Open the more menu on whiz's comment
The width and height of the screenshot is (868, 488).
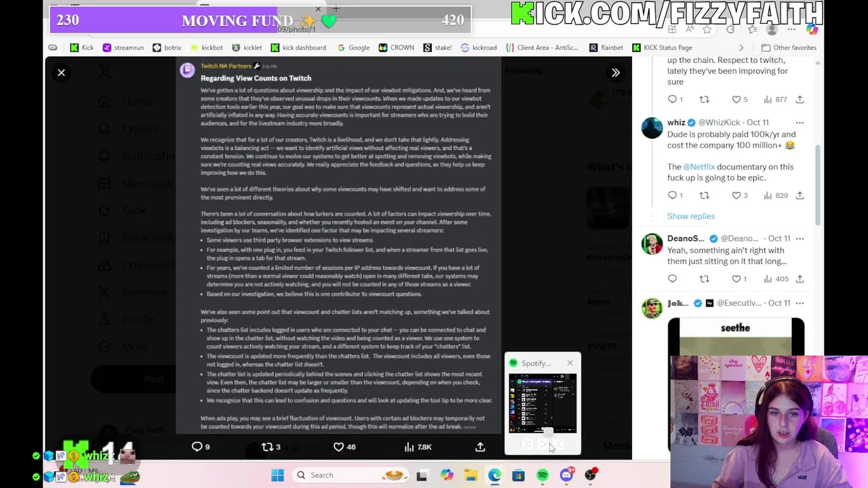tap(800, 123)
